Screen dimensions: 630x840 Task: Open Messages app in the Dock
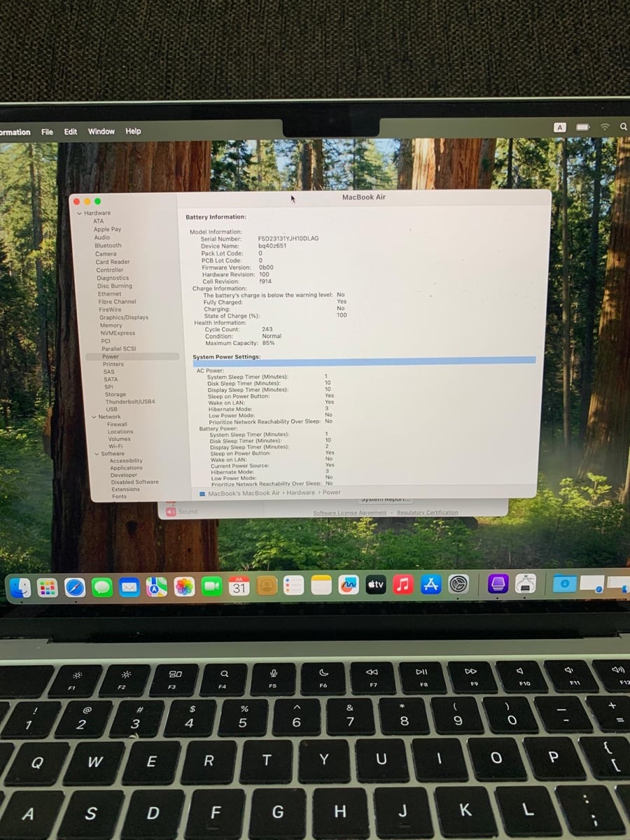pos(102,587)
